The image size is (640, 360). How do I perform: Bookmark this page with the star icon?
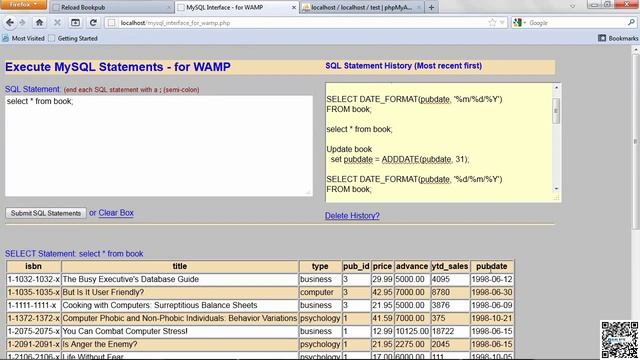coord(492,23)
